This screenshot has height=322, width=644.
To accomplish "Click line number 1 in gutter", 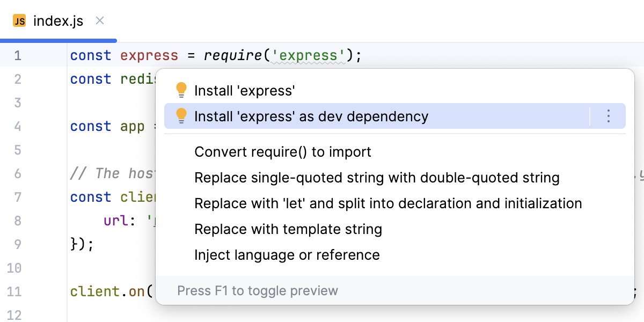I will click(x=18, y=55).
